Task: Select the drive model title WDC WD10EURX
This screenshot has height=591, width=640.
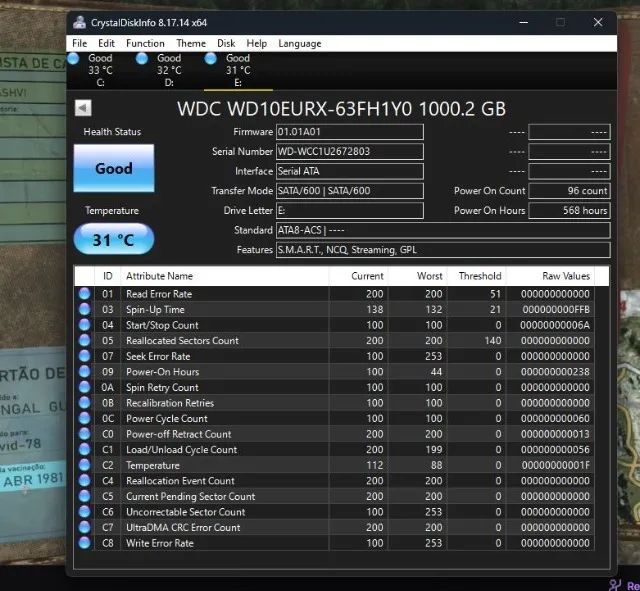Action: tap(341, 109)
